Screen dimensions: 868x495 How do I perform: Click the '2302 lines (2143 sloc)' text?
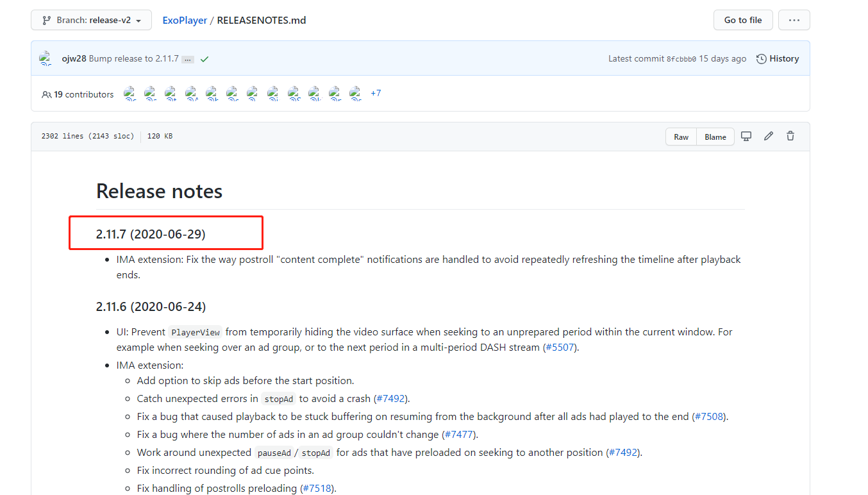point(88,136)
